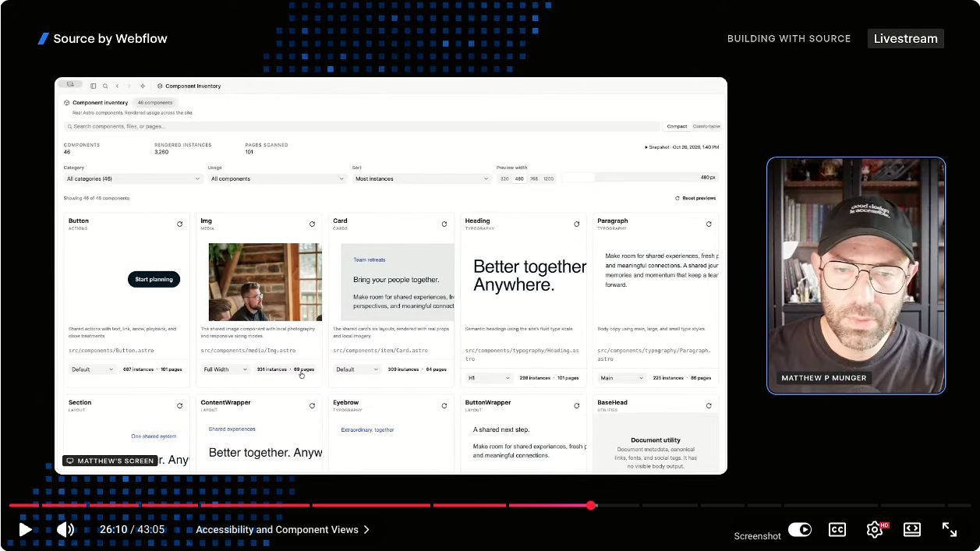Viewport: 980px width, 551px height.
Task: Refresh the Eyebrow component preview
Action: click(x=444, y=405)
